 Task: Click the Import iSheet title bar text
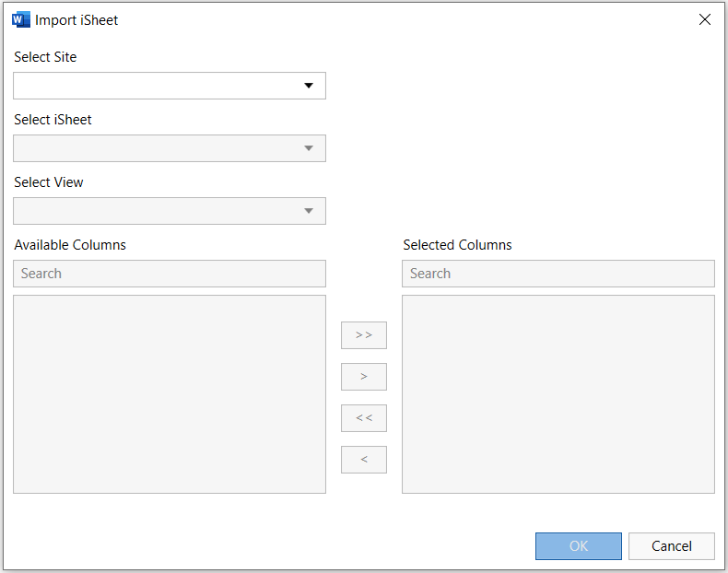click(76, 20)
